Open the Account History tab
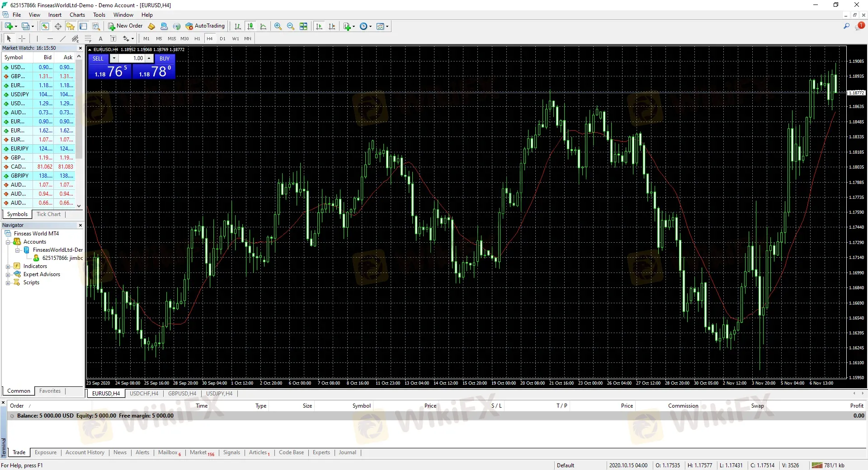Image resolution: width=868 pixels, height=470 pixels. pos(85,452)
